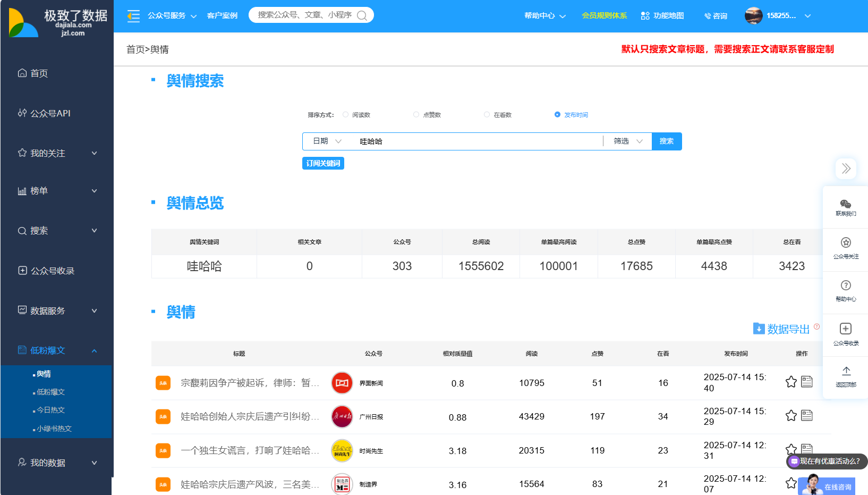Open article 娃哈哈创始人宗庆后遗产引纠纷
The width and height of the screenshot is (868, 495).
point(250,417)
